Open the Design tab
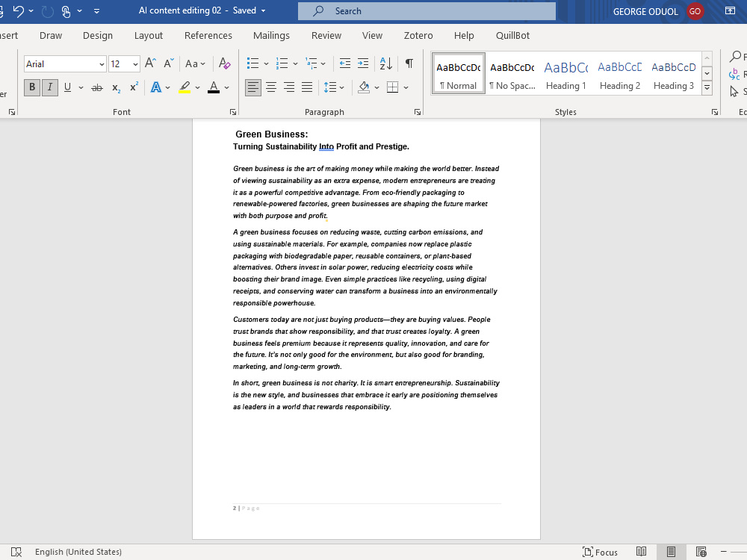This screenshot has width=747, height=560. pyautogui.click(x=98, y=36)
